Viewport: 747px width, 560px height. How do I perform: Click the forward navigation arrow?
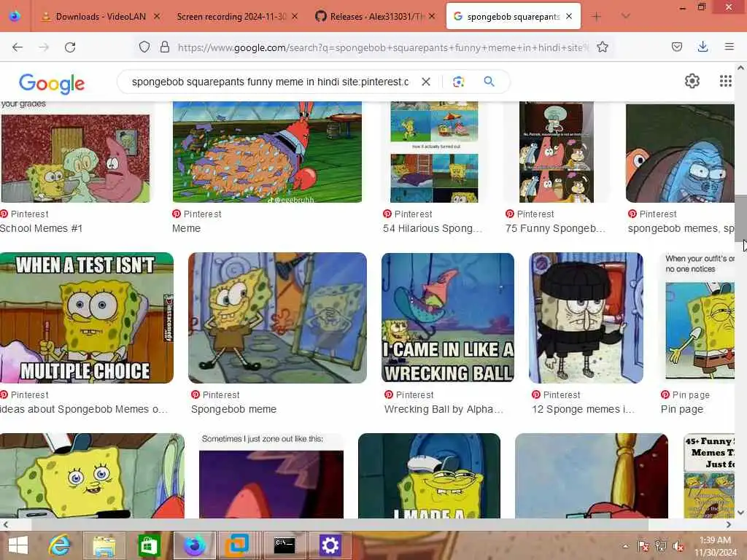(44, 47)
